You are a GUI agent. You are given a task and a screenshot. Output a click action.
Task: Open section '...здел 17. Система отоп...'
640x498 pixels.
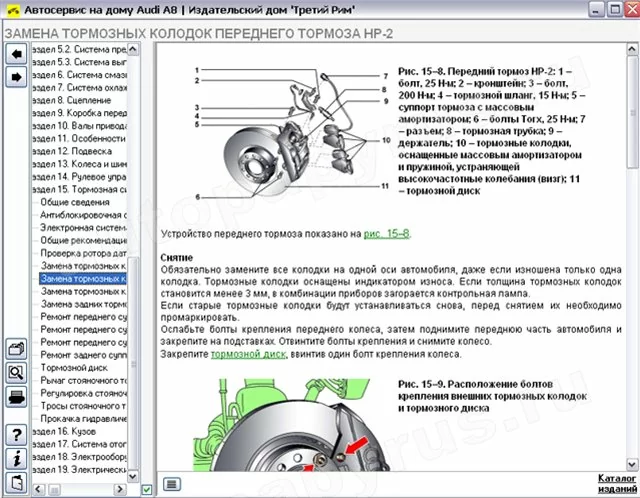click(80, 444)
